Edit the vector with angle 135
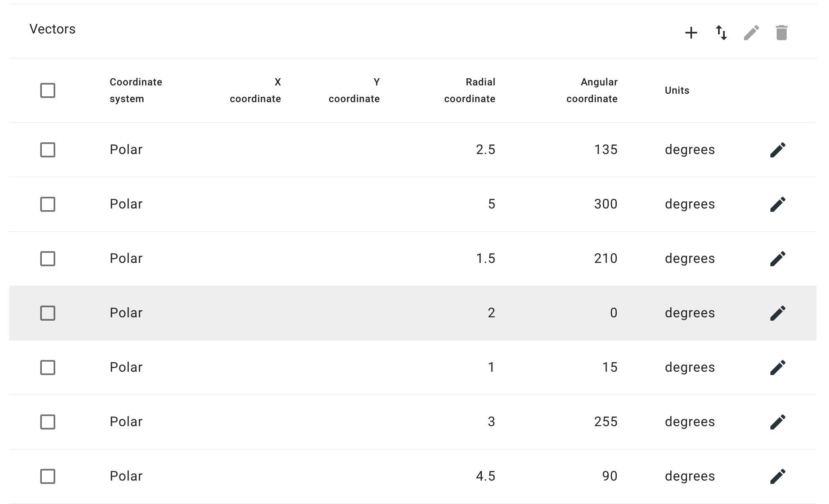829x504 pixels. (x=778, y=150)
